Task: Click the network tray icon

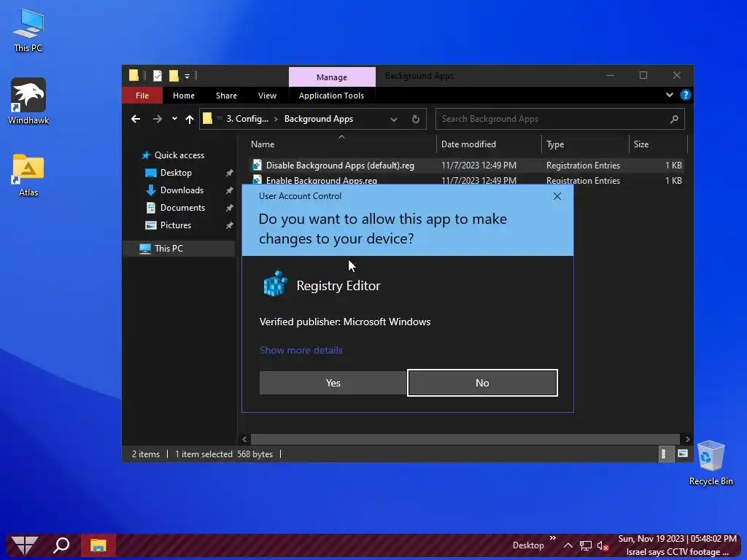Action: 586,545
